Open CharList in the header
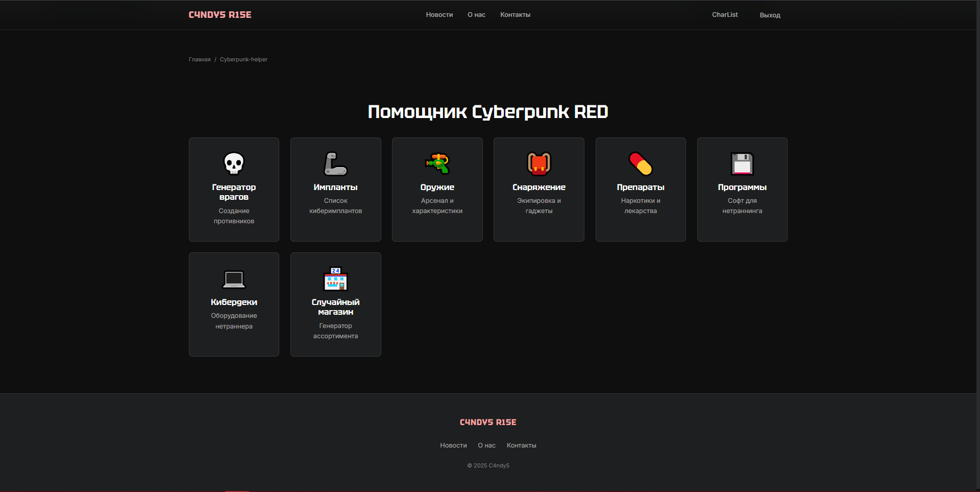980x492 pixels. click(x=725, y=15)
